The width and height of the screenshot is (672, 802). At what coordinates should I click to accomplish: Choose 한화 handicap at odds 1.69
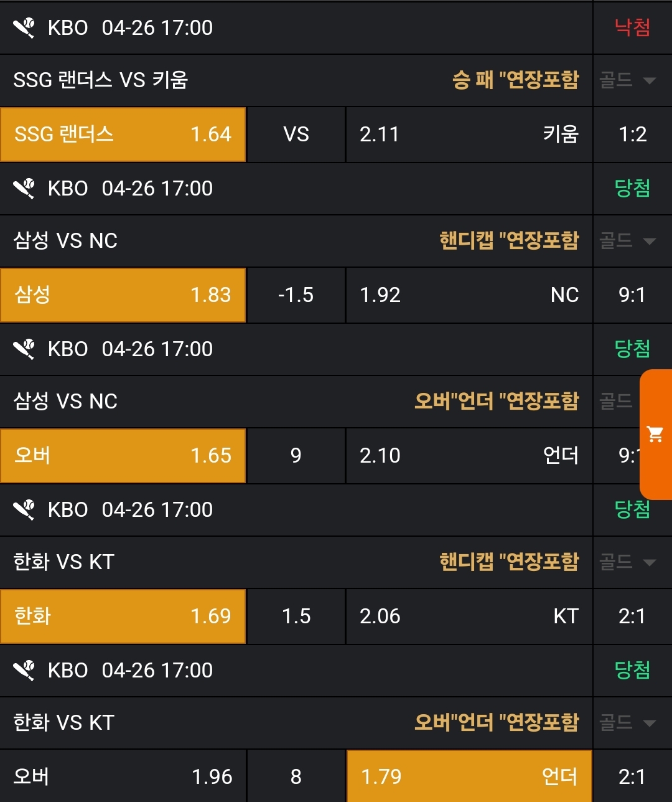point(123,616)
